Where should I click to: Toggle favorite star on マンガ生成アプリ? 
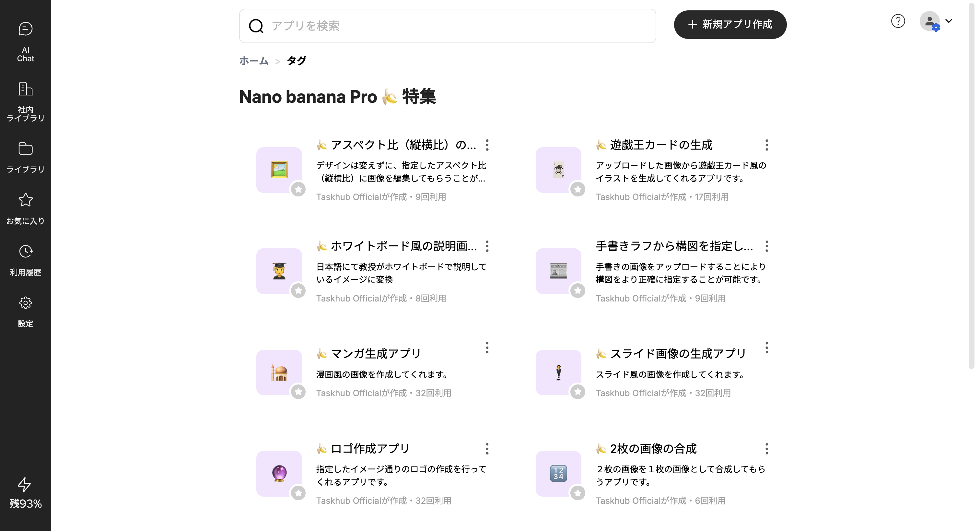click(298, 392)
